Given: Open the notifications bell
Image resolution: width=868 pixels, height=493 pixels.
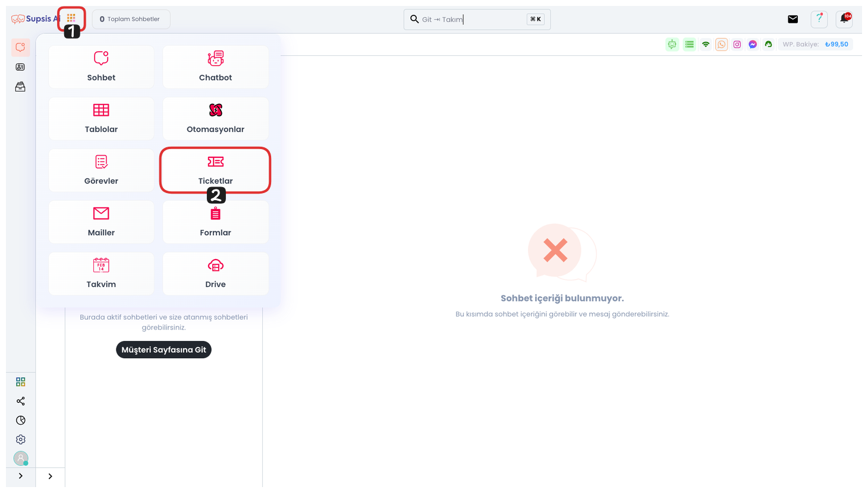Looking at the screenshot, I should (x=844, y=19).
